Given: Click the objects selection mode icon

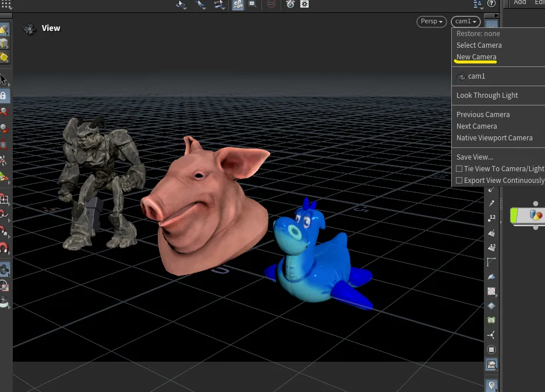Looking at the screenshot, I should click(x=4, y=30).
